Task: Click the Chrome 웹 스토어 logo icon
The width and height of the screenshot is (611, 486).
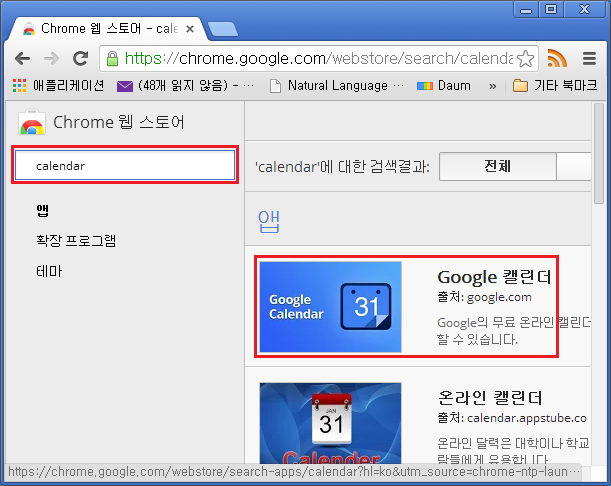Action: [x=32, y=122]
